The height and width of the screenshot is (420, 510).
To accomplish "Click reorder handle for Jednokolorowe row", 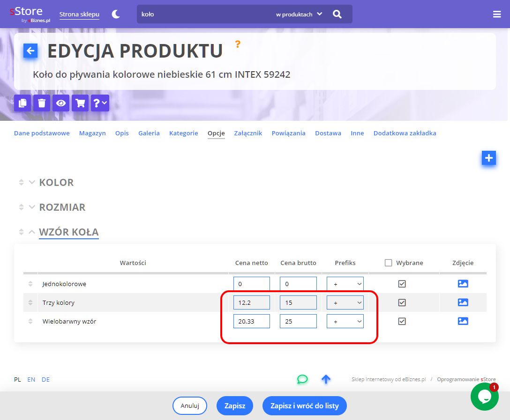I will (30, 284).
